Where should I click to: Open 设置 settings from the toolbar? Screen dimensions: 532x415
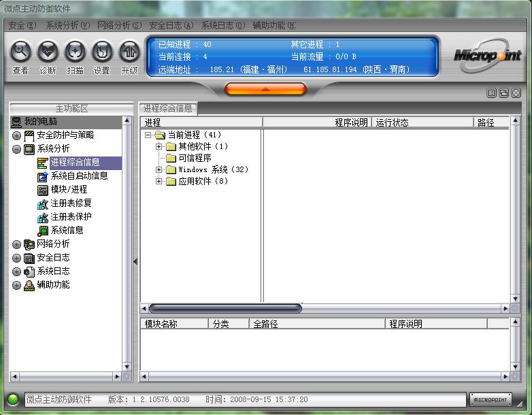(102, 51)
